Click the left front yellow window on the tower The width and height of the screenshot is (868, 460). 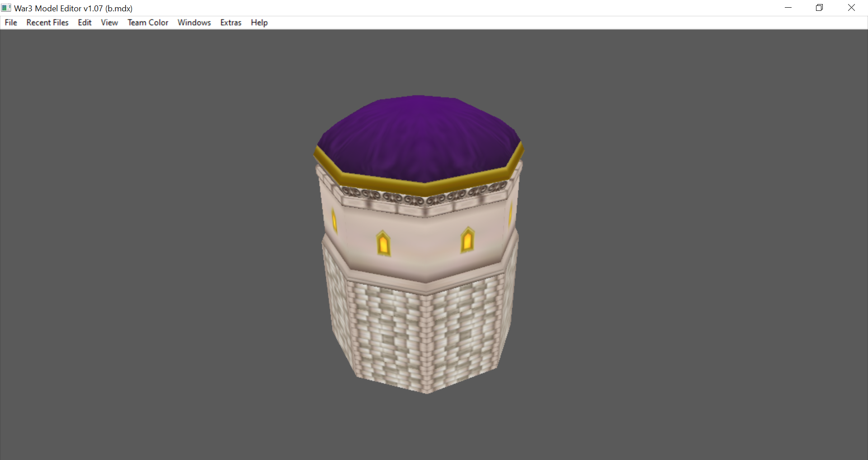pyautogui.click(x=383, y=243)
